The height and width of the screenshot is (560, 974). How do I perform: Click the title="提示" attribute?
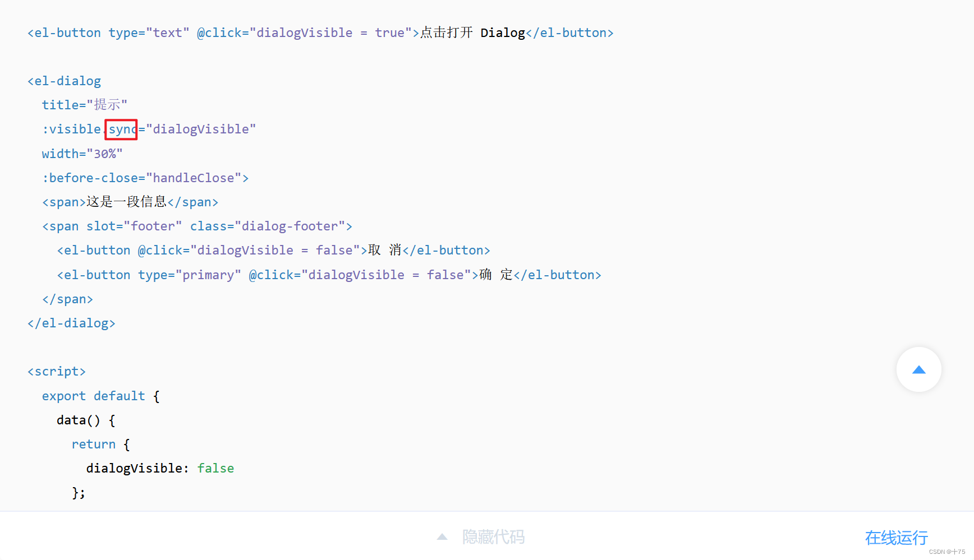[x=85, y=104]
